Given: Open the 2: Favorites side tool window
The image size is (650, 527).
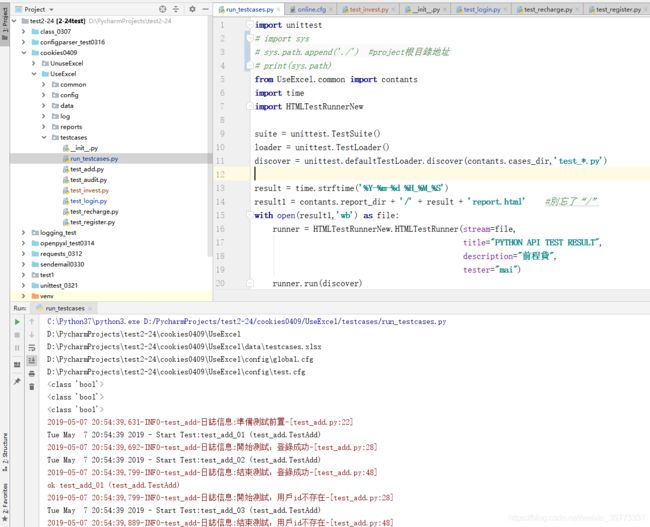Looking at the screenshot, I should click(5, 502).
